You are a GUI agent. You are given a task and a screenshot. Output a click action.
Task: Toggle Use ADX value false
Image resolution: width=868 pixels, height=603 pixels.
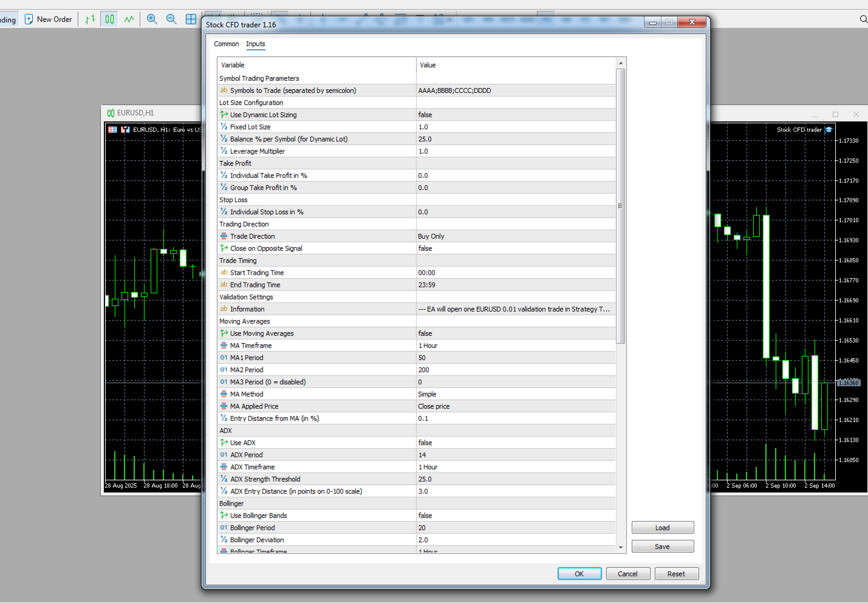coord(516,443)
